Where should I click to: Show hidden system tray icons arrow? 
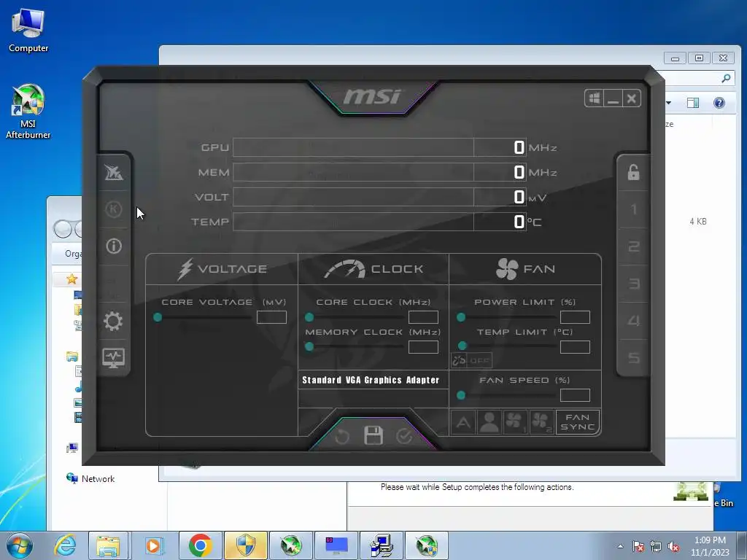(x=620, y=546)
